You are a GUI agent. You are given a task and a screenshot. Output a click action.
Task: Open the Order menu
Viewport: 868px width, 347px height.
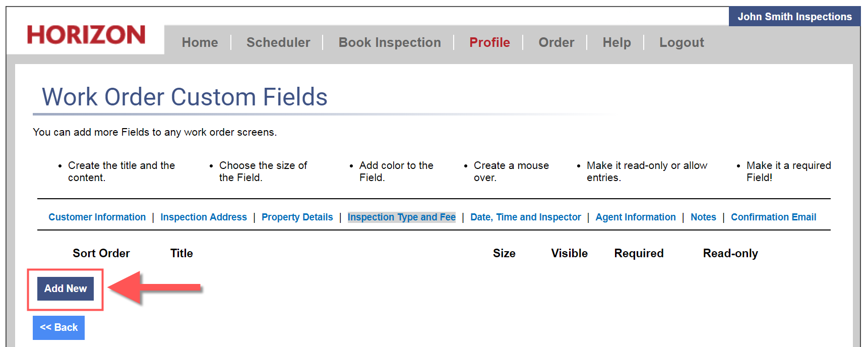(x=556, y=42)
